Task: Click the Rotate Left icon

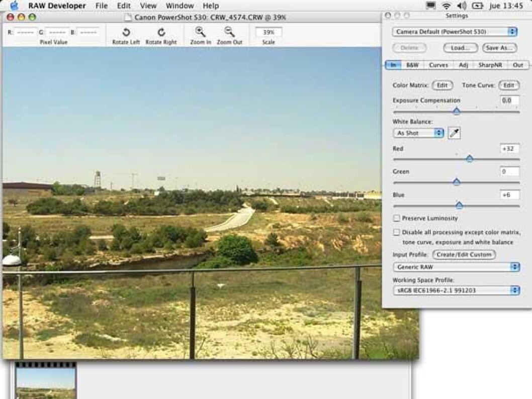Action: pos(126,32)
